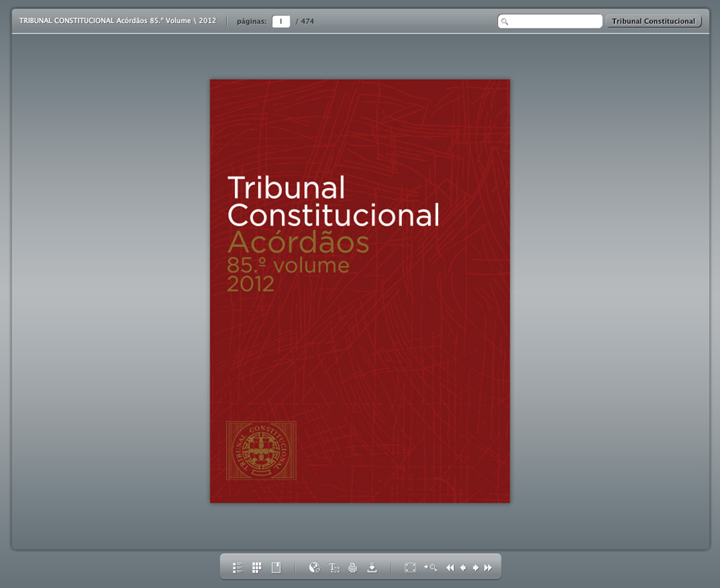Jump to the last page
The width and height of the screenshot is (720, 588).
pyautogui.click(x=488, y=567)
